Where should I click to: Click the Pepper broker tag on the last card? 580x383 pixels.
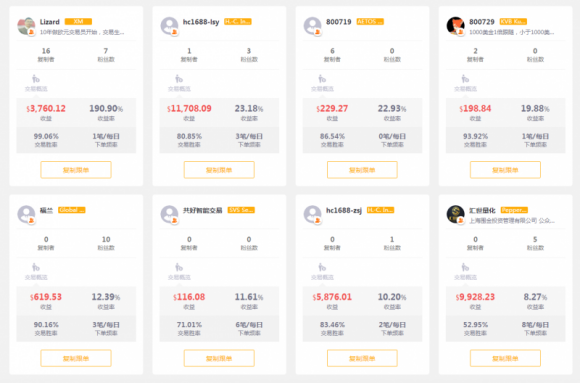[514, 210]
